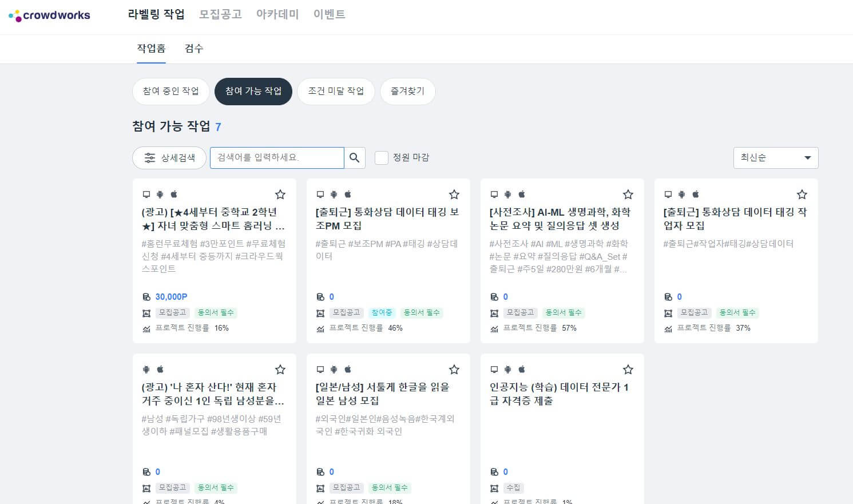The image size is (853, 504).
Task: Click the recruitment icon beside the first 모집공고 tag
Action: [147, 313]
